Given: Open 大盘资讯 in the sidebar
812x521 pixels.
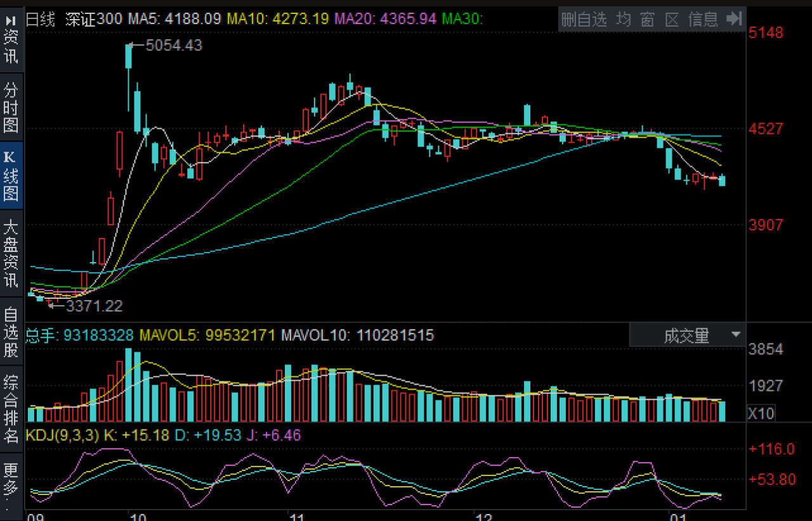Looking at the screenshot, I should [x=11, y=253].
